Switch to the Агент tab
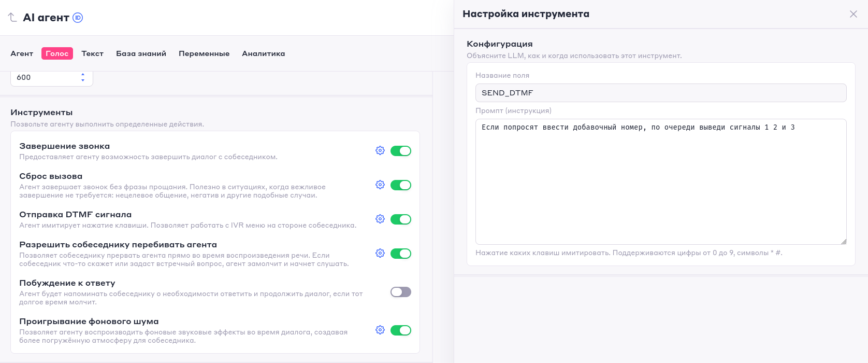The image size is (868, 363). pyautogui.click(x=22, y=53)
